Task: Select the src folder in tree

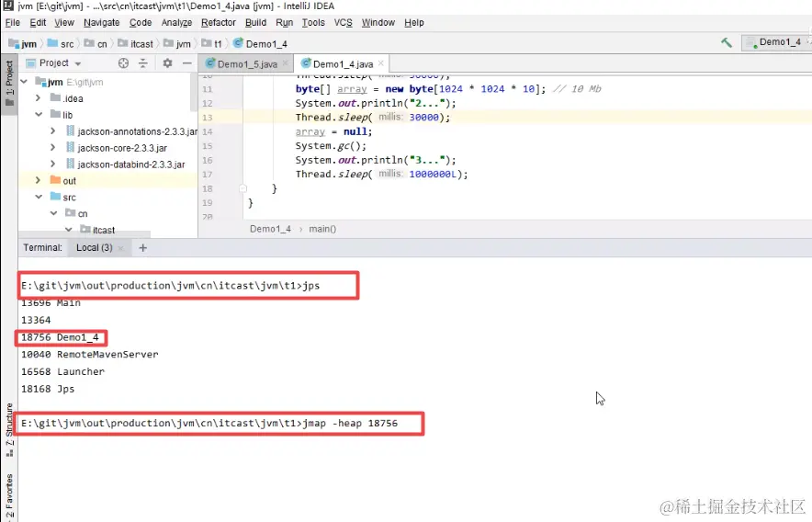Action: (63, 198)
